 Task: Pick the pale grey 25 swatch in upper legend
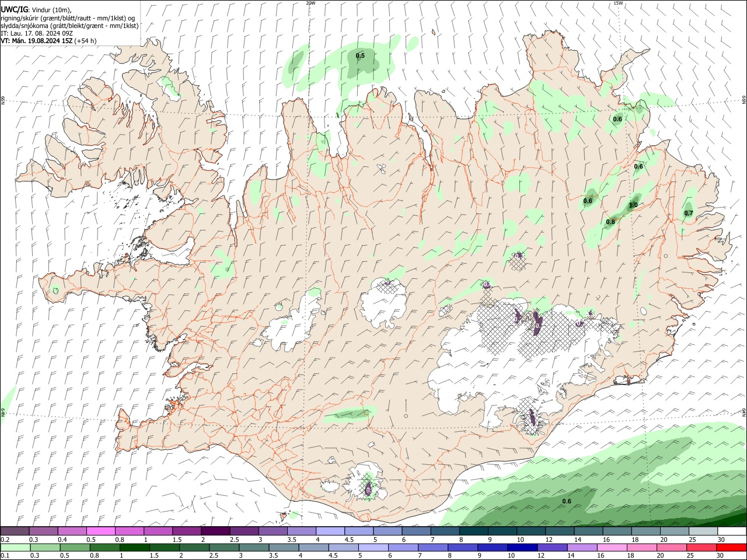point(703,531)
